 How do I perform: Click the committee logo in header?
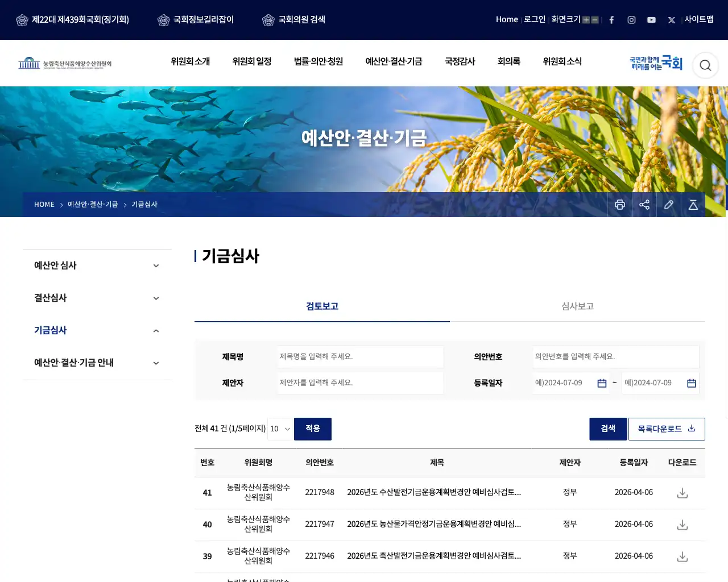(65, 63)
